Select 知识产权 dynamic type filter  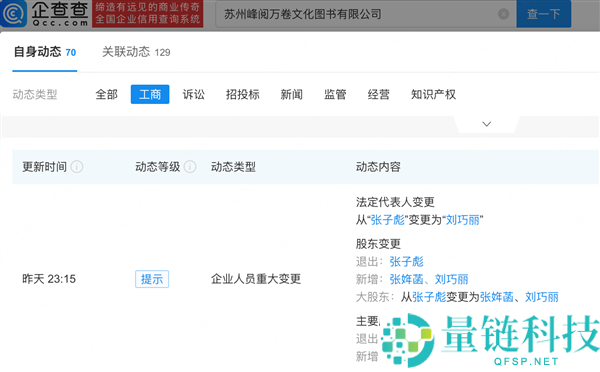(433, 95)
